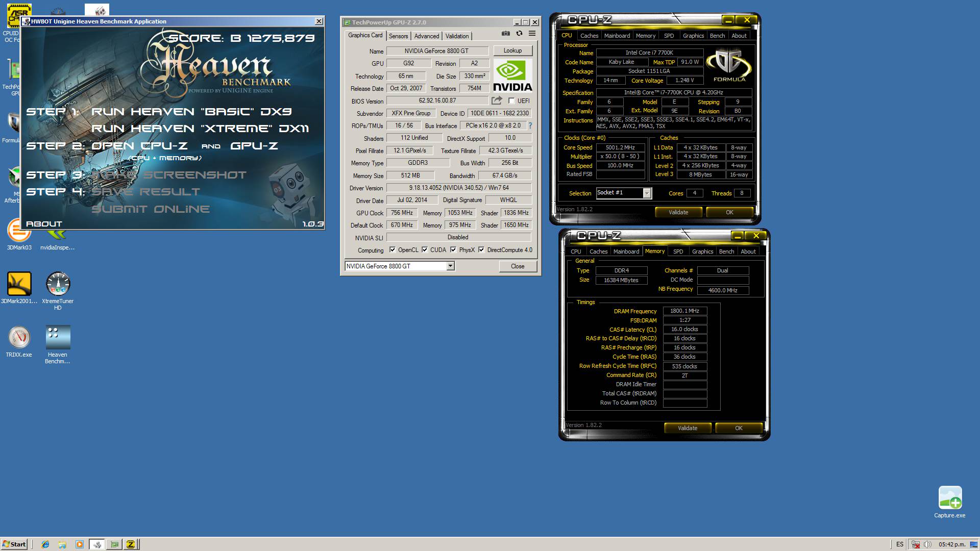980x551 pixels.
Task: Open the TRIXX.exe desktop icon
Action: pos(19,342)
